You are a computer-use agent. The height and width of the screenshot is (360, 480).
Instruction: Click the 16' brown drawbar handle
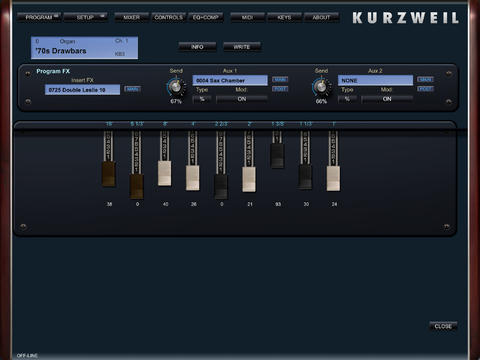[x=109, y=174]
